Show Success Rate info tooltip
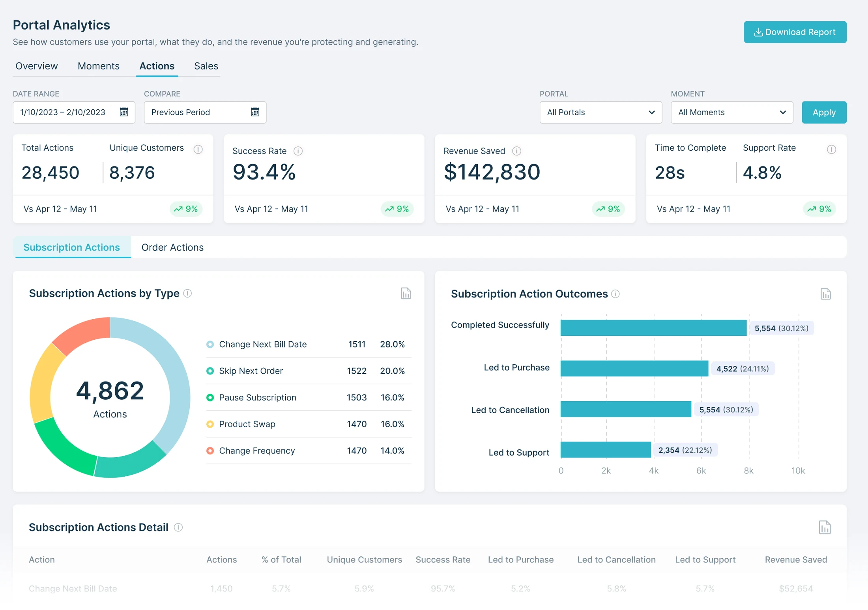Screen dimensions: 868x610 point(298,151)
